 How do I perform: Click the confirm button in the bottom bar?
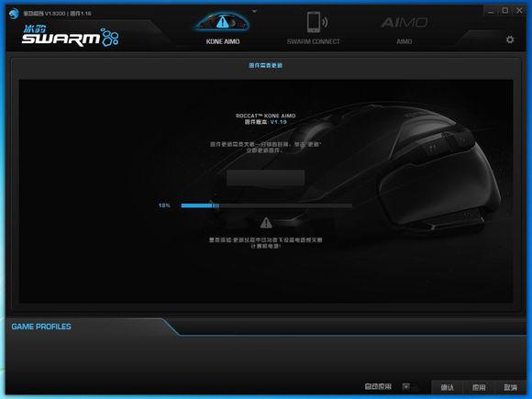pyautogui.click(x=447, y=387)
